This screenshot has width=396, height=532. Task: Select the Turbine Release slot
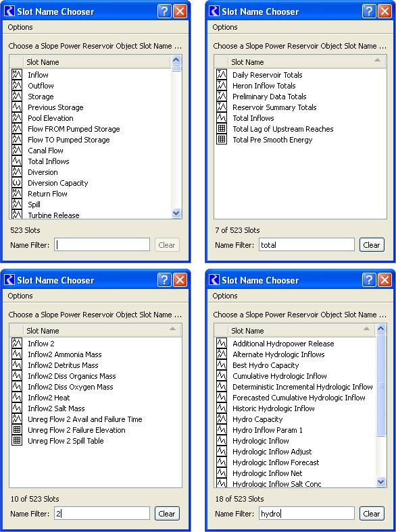coord(53,215)
